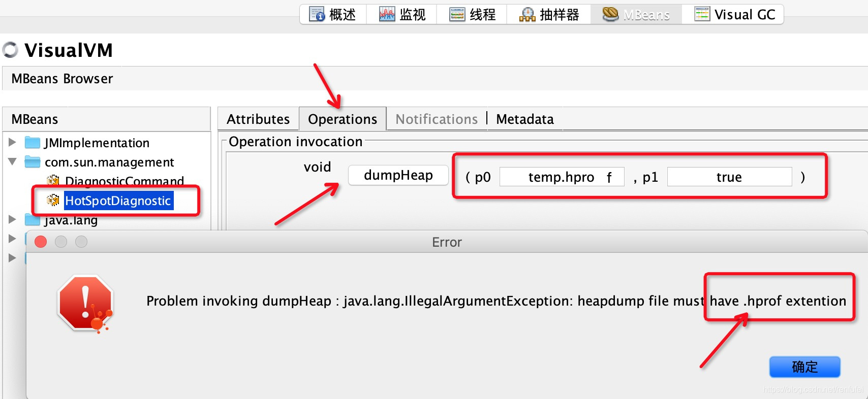Click the monitor chart icon next to 监视
Screen dimensions: 868x399
tap(387, 14)
